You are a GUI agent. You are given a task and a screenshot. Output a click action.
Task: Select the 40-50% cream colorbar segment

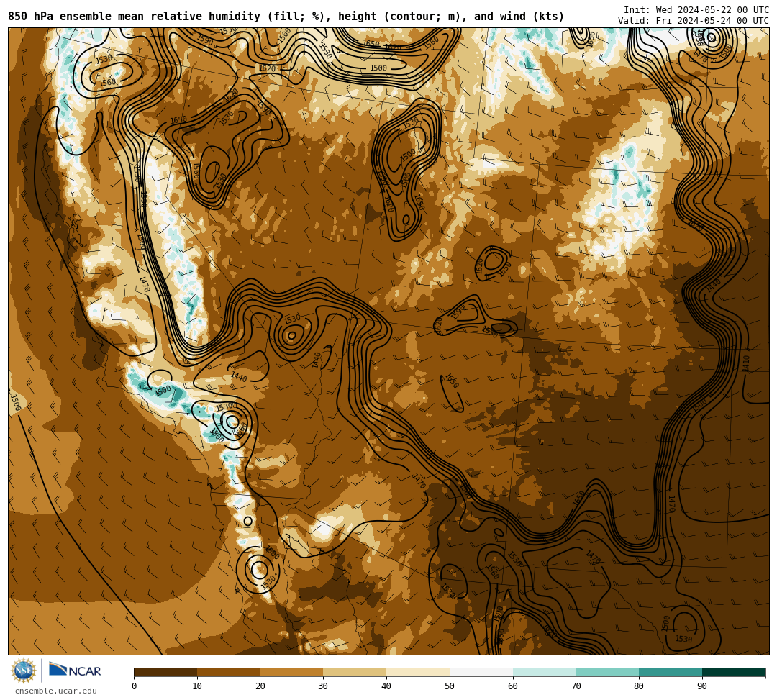point(418,672)
